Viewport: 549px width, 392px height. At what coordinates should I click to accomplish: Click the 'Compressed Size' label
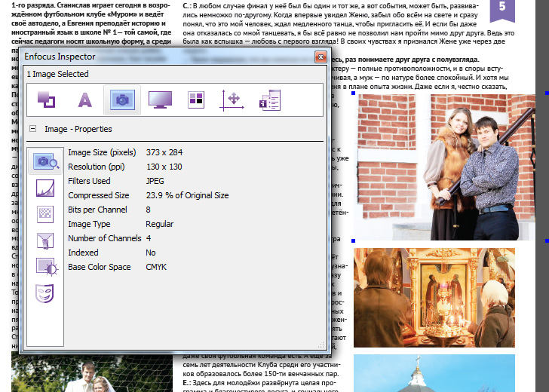coord(99,195)
